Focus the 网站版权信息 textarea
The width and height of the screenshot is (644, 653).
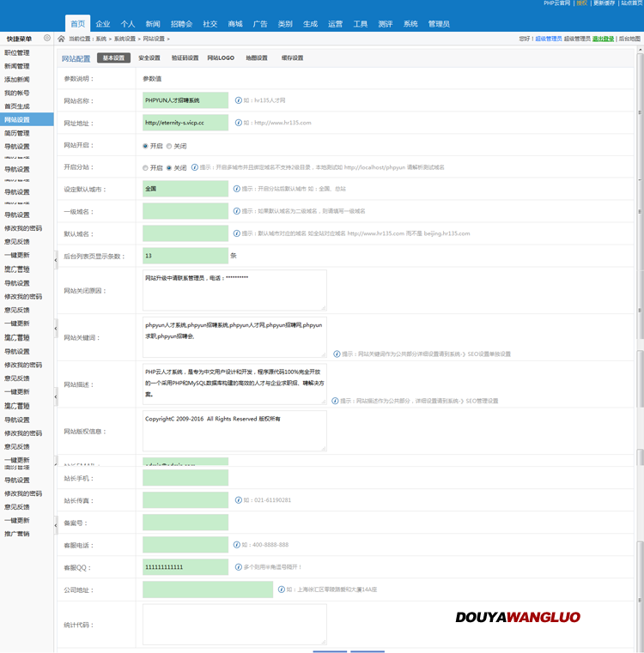[x=234, y=431]
